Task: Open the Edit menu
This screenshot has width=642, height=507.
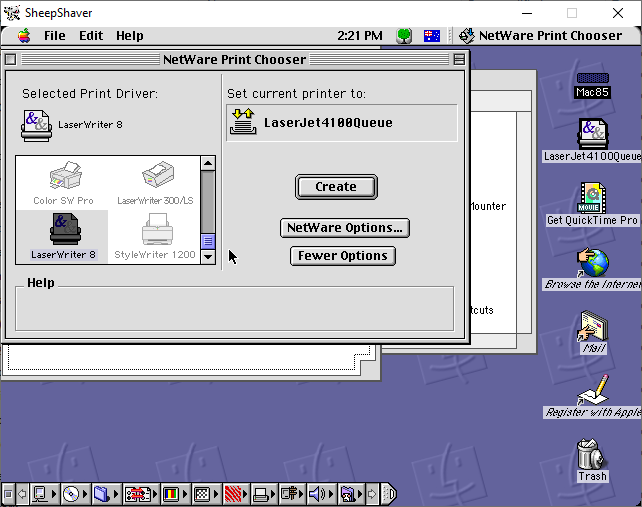Action: (x=91, y=36)
